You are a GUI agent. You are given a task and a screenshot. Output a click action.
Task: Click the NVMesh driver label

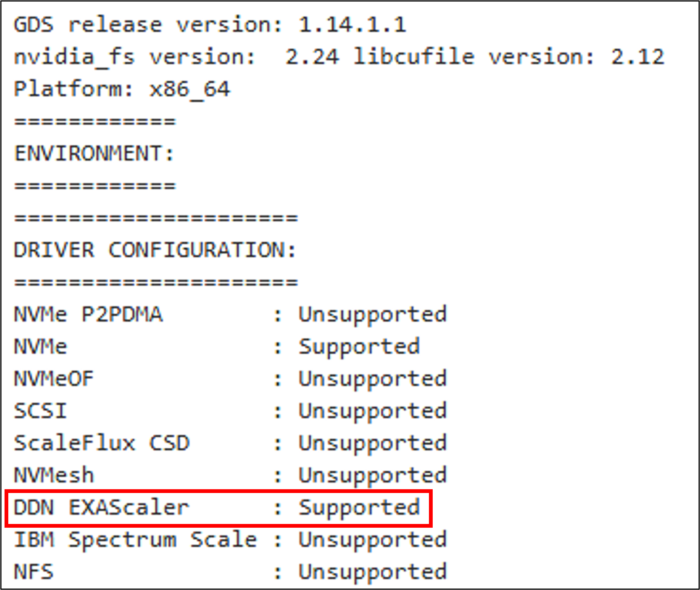[x=54, y=475]
